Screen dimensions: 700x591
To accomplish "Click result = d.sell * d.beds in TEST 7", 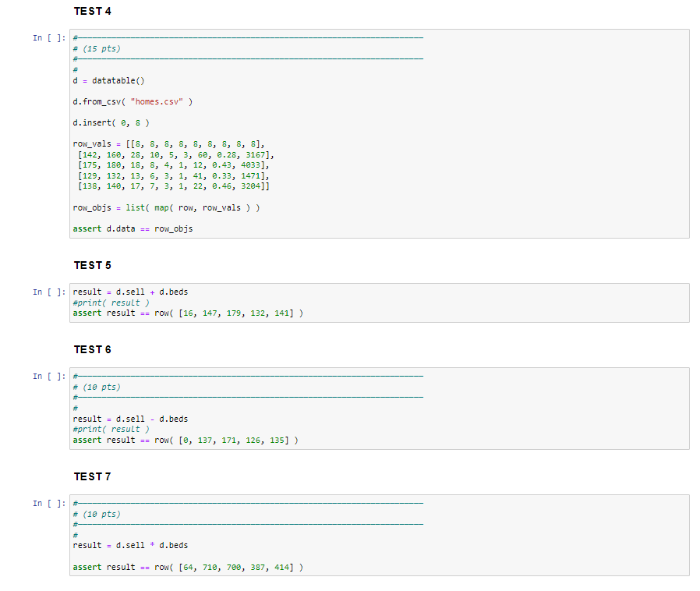I will [x=129, y=545].
